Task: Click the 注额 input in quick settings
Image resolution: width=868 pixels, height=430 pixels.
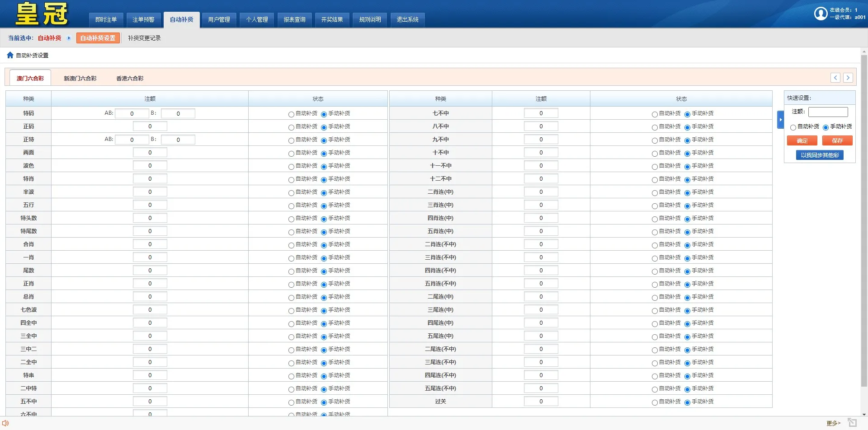Action: click(828, 112)
